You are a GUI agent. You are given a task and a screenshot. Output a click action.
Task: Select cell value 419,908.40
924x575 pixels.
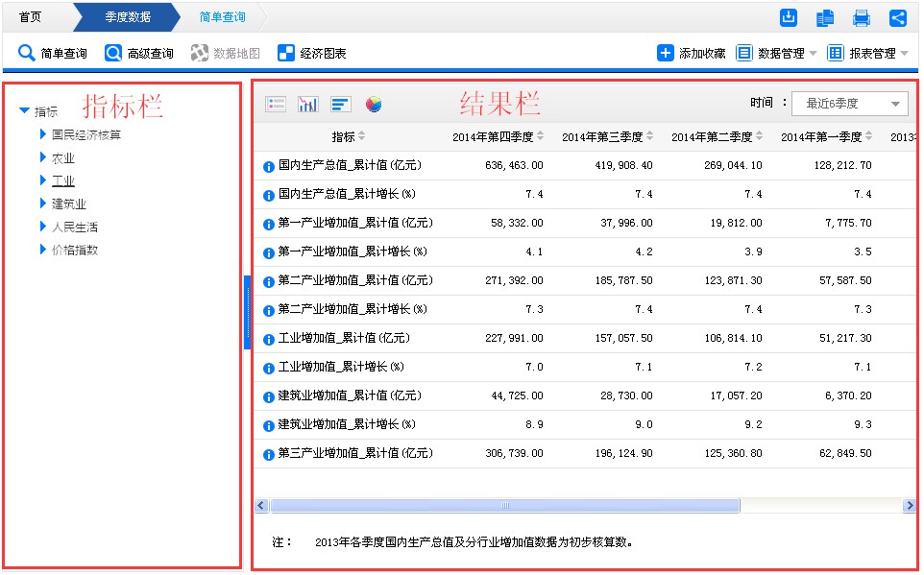tap(623, 165)
